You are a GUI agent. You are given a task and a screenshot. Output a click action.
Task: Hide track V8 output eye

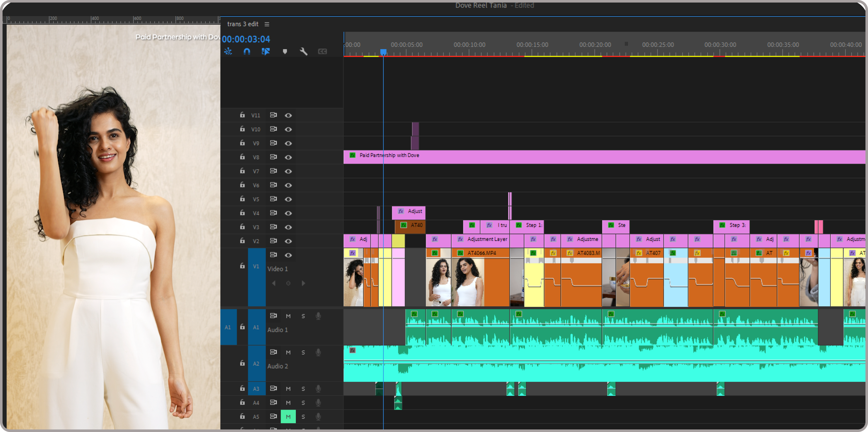click(x=288, y=157)
